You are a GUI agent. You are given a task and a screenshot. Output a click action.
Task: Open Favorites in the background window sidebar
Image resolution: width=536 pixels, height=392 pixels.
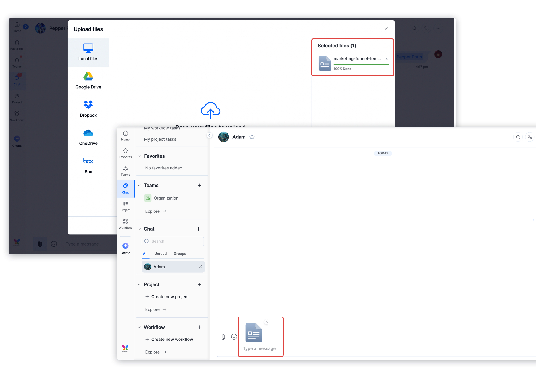(x=17, y=45)
